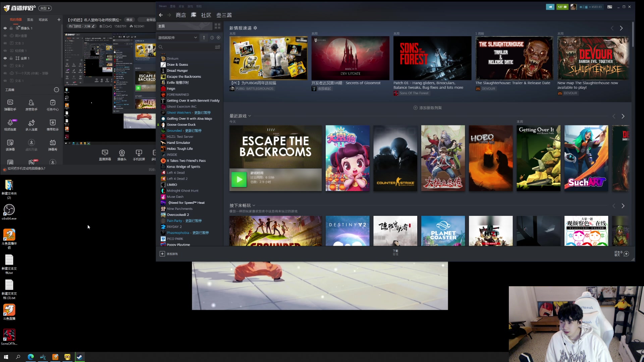The height and width of the screenshot is (362, 644).
Task: Open the 社区 tab in Steam
Action: pyautogui.click(x=206, y=15)
